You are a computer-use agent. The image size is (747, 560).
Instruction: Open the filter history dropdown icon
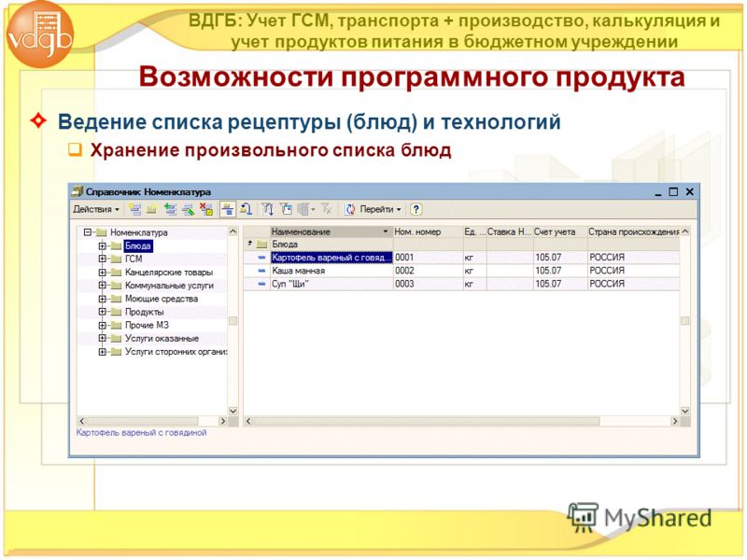pyautogui.click(x=305, y=209)
